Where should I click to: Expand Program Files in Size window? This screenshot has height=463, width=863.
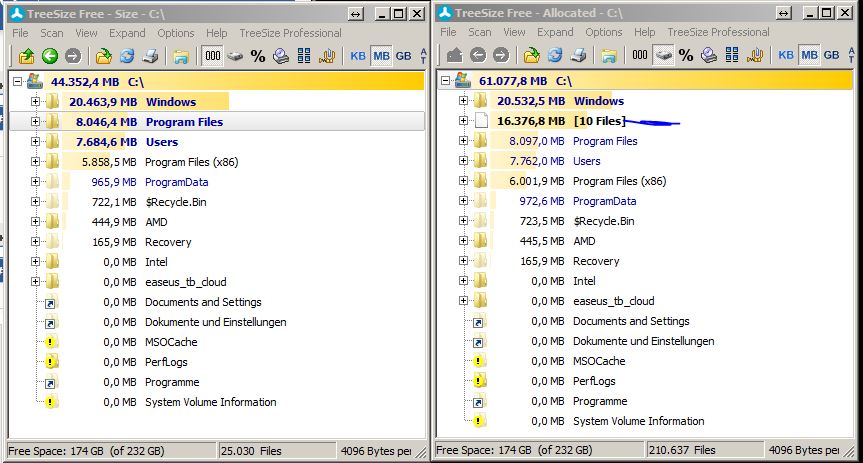point(35,122)
